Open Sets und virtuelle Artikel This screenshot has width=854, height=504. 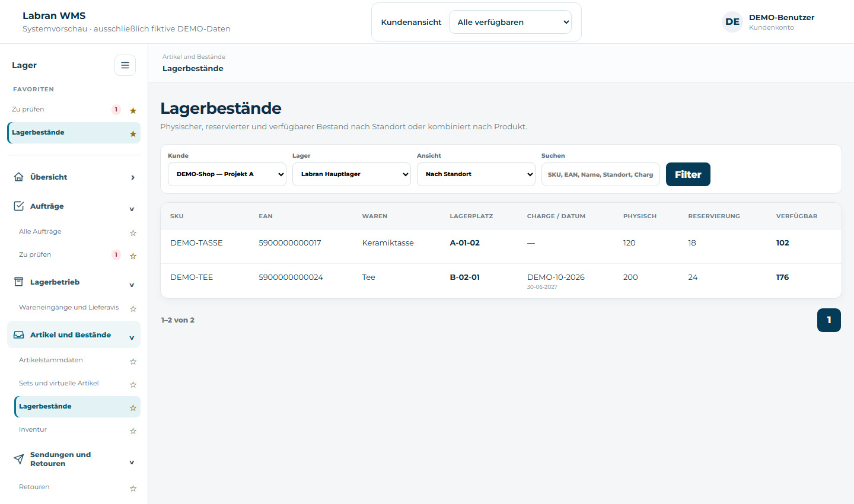[59, 383]
